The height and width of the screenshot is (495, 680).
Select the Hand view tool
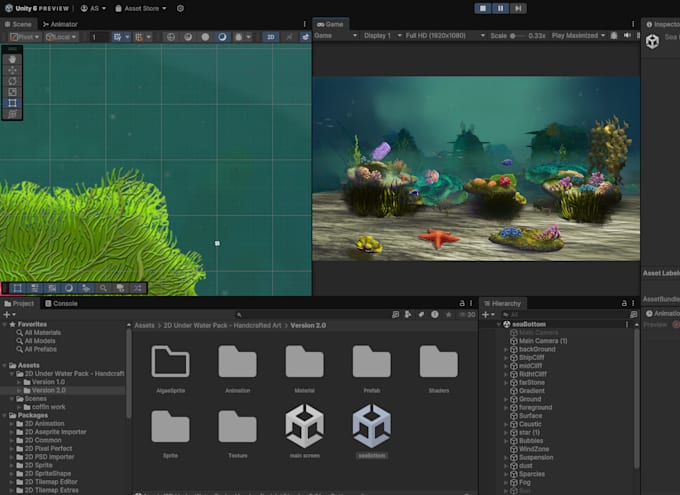[x=12, y=59]
